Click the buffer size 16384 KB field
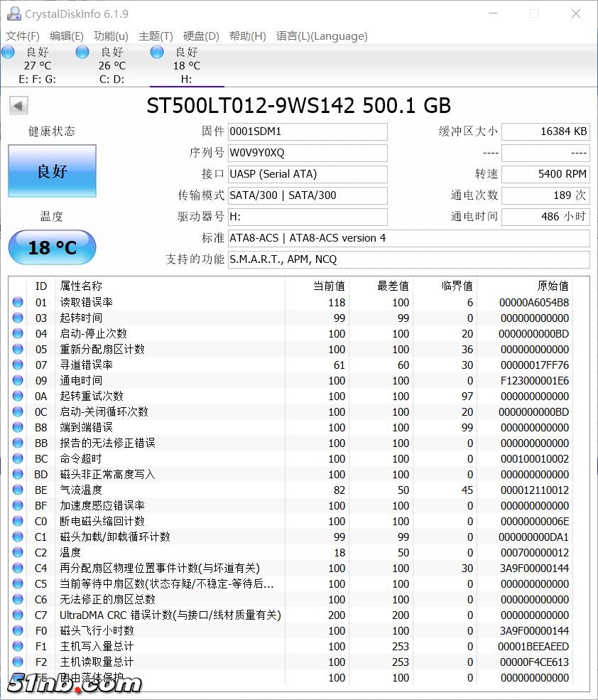Viewport: 598px width, 700px height. coord(545,131)
